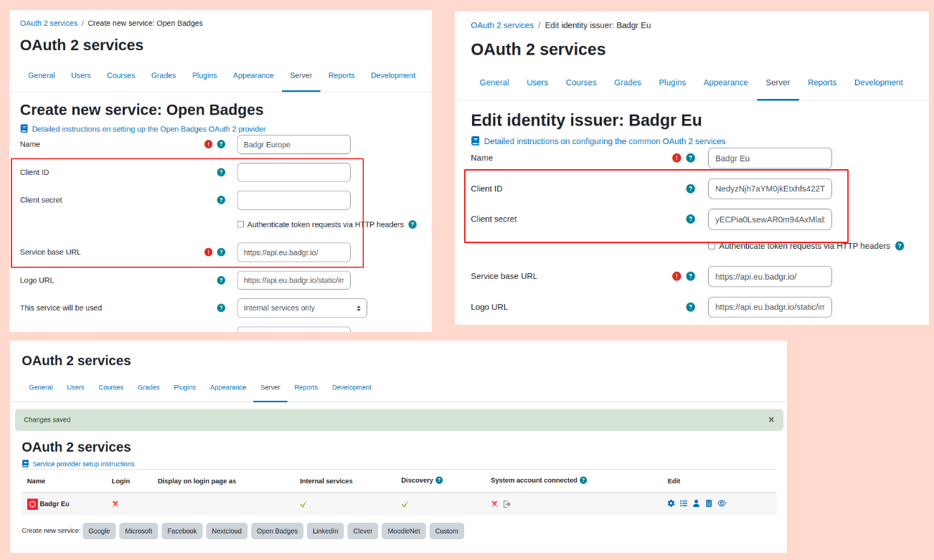Open help icon next to Discovery header
934x560 pixels.
coord(439,480)
